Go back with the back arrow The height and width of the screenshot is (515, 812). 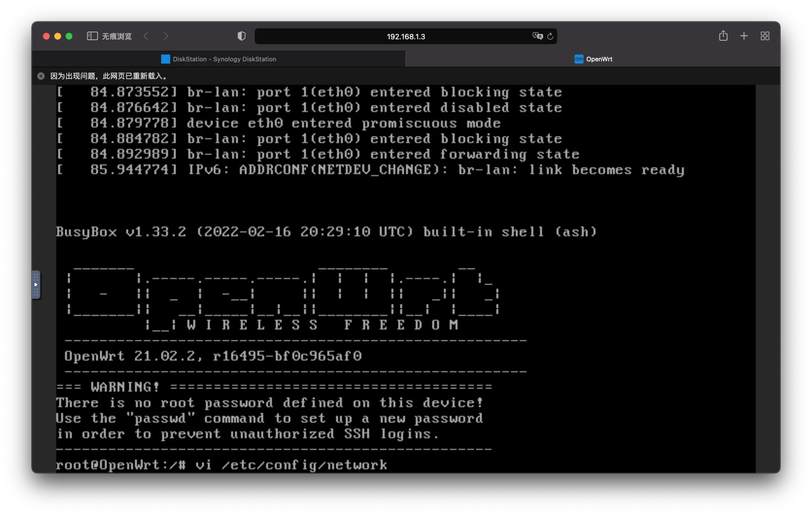[146, 36]
